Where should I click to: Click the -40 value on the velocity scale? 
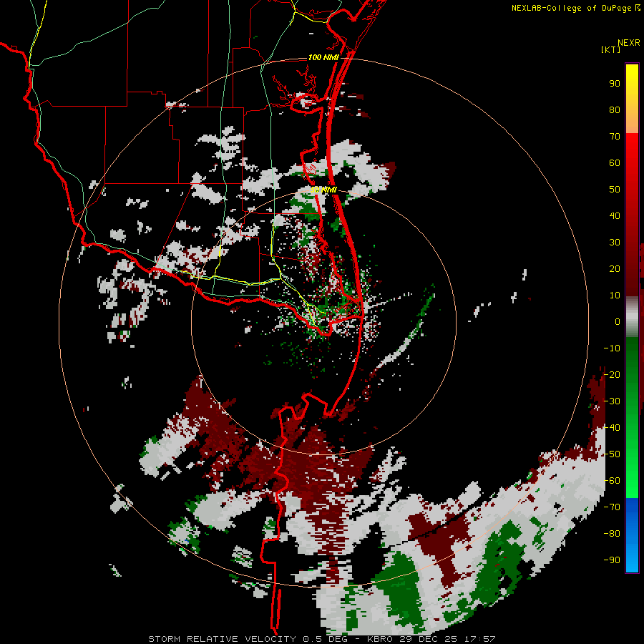(612, 428)
